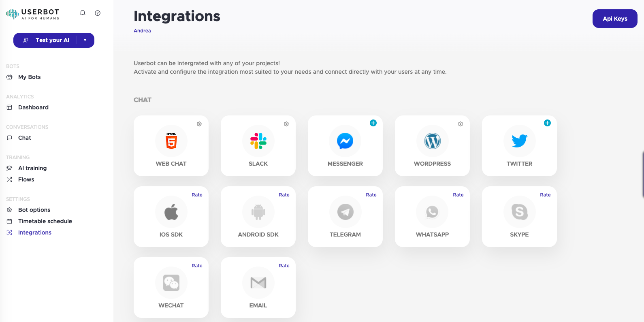Click the AI training graduation cap icon

(x=9, y=168)
